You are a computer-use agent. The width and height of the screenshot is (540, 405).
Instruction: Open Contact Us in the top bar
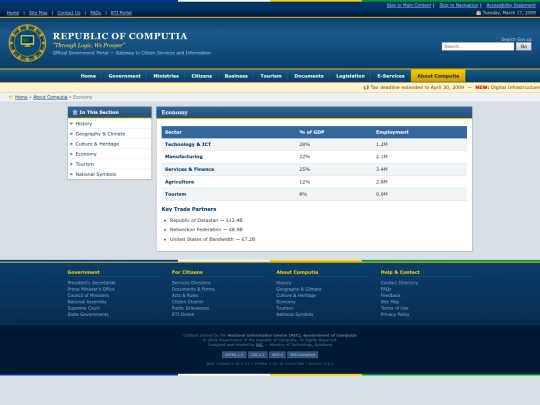[x=69, y=13]
